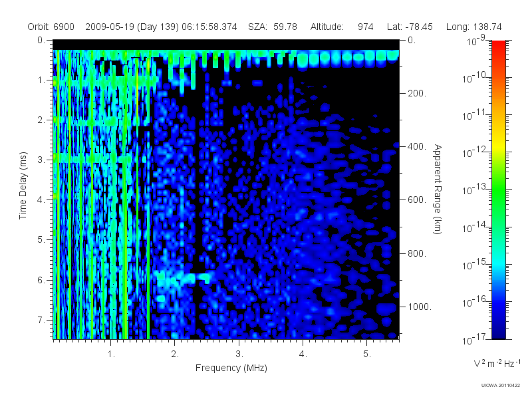The width and height of the screenshot is (532, 399).
Task: Click the time delay tick label '3.'
Action: coord(41,160)
